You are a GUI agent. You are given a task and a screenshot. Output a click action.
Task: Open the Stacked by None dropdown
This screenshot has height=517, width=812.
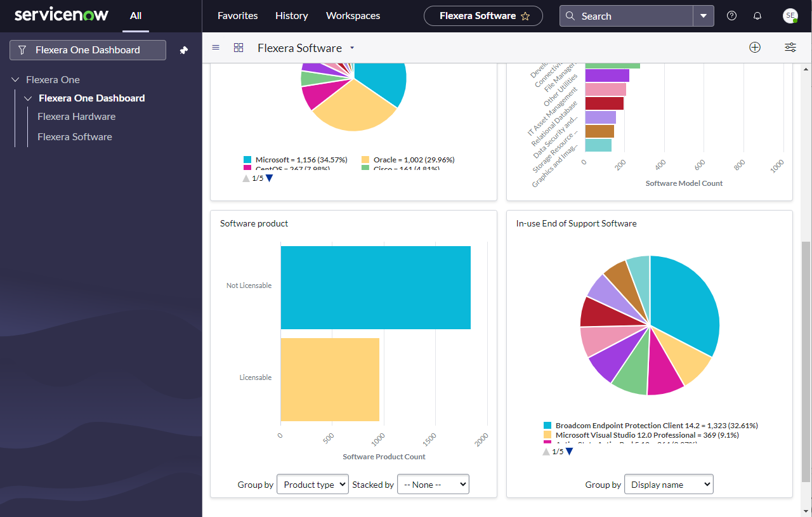point(433,484)
